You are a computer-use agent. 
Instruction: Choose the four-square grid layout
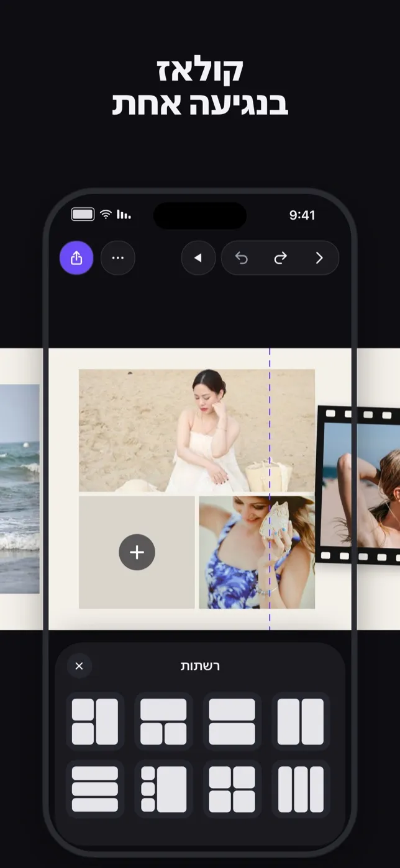[232, 789]
